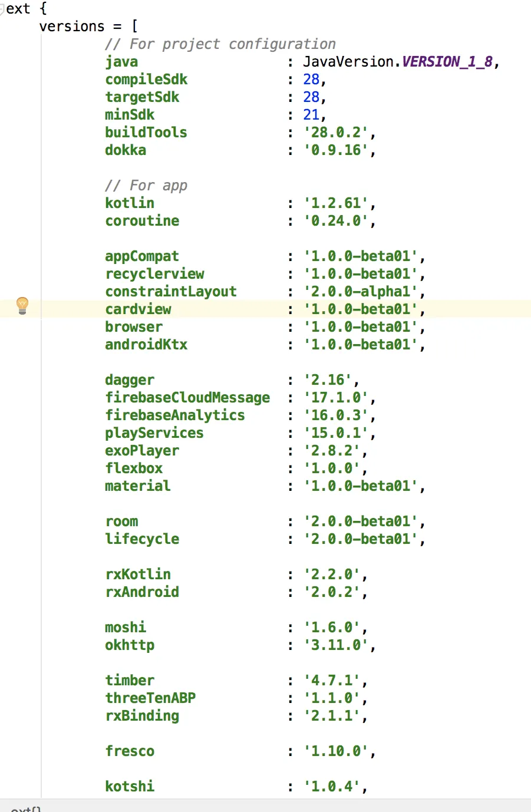Screen dimensions: 531x812
Task: Click the 'timber' key
Action: point(130,681)
